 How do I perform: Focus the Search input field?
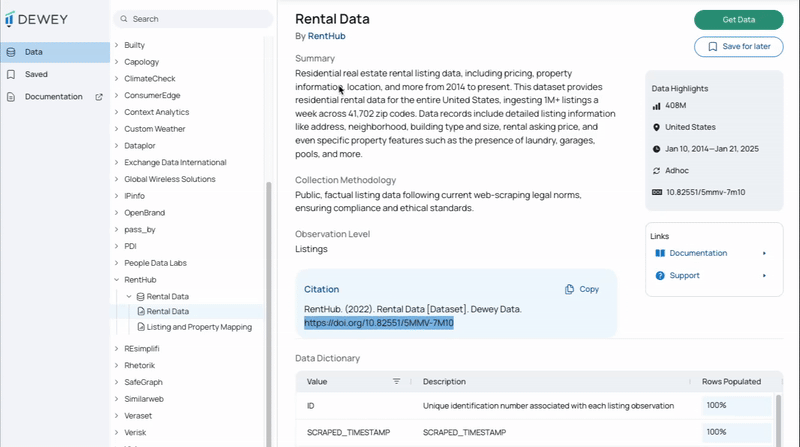point(193,19)
